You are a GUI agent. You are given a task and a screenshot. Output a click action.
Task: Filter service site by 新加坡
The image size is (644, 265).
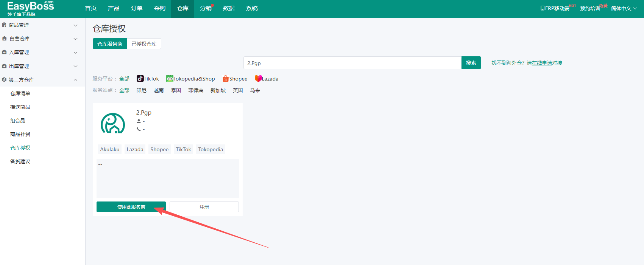(x=218, y=90)
